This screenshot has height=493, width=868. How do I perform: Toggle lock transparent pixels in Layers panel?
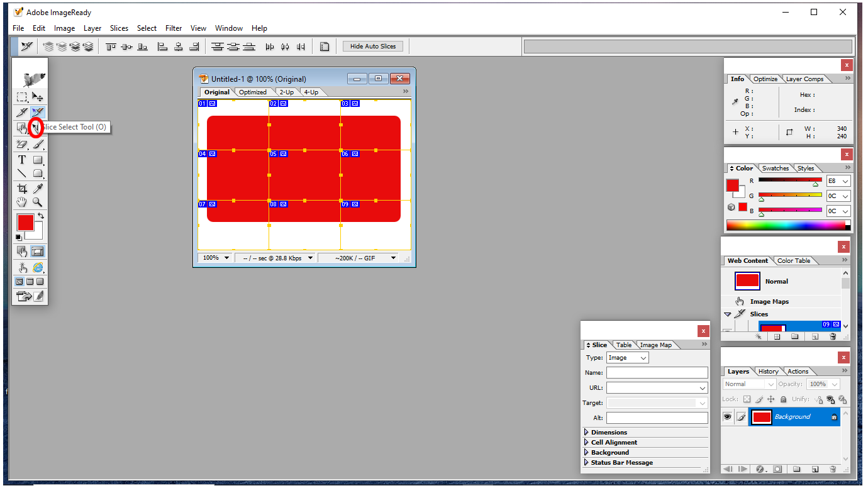pyautogui.click(x=747, y=399)
